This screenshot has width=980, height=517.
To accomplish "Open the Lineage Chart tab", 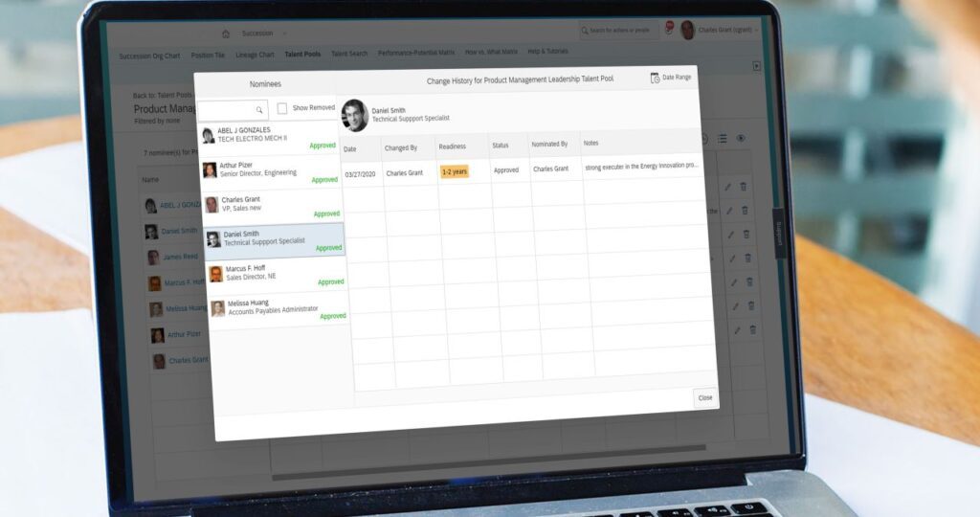I will (253, 55).
